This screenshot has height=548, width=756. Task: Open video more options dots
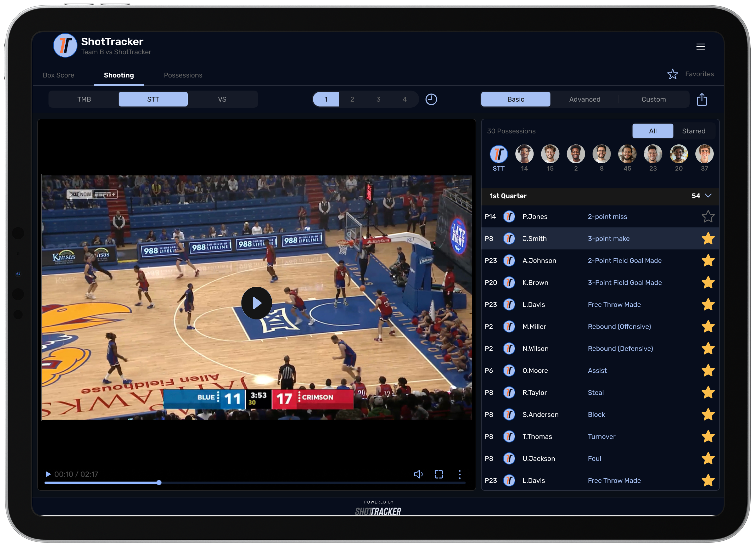tap(459, 474)
